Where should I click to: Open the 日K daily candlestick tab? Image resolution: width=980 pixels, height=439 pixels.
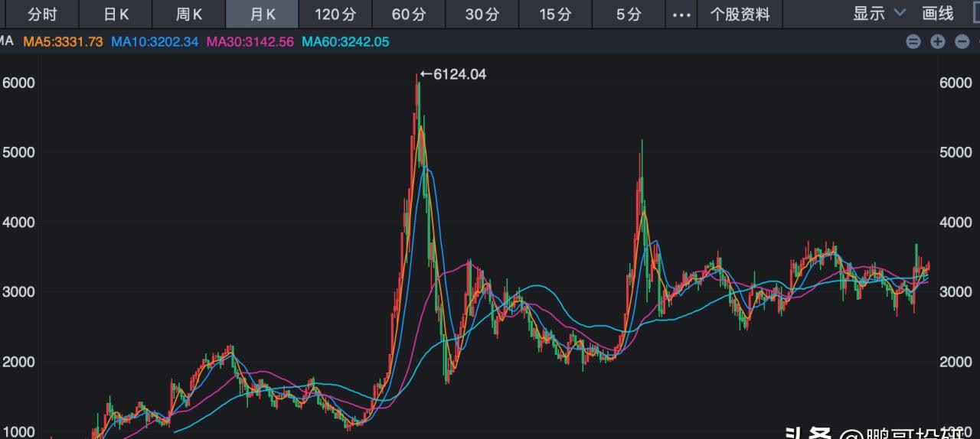tap(116, 14)
